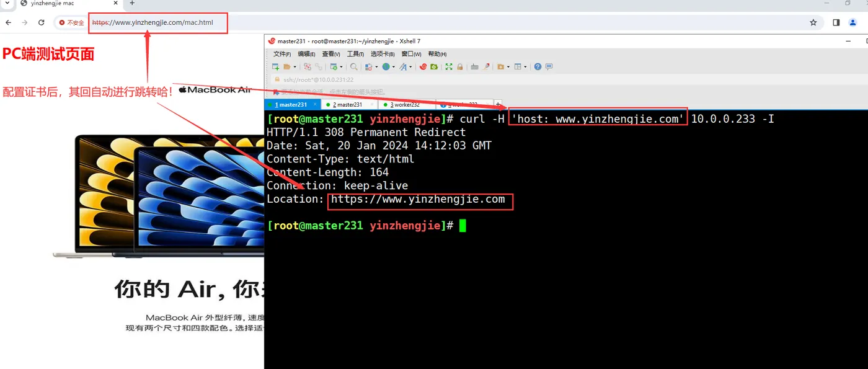The image size is (868, 369).
Task: Click the disconnect icon in Xshell toolbar
Action: coord(308,67)
